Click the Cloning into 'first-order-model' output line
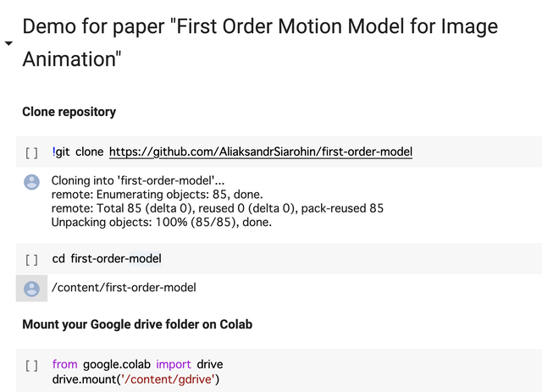Image resolution: width=542 pixels, height=392 pixels. click(x=138, y=180)
